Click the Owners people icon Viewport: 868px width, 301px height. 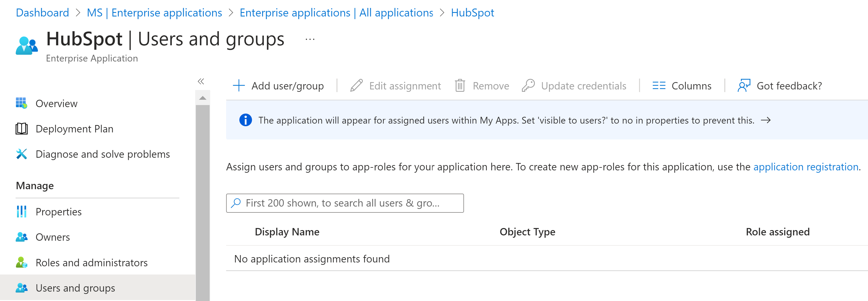pyautogui.click(x=21, y=237)
